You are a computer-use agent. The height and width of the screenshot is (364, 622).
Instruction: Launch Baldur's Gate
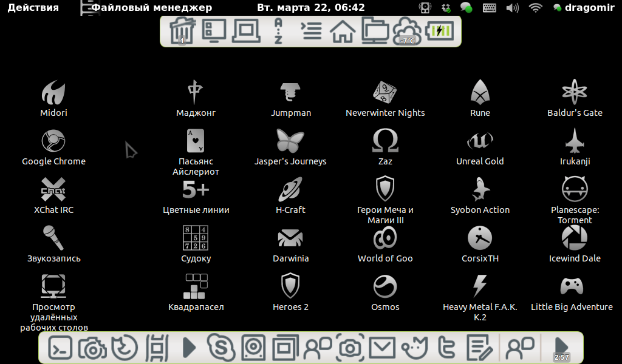[x=575, y=93]
